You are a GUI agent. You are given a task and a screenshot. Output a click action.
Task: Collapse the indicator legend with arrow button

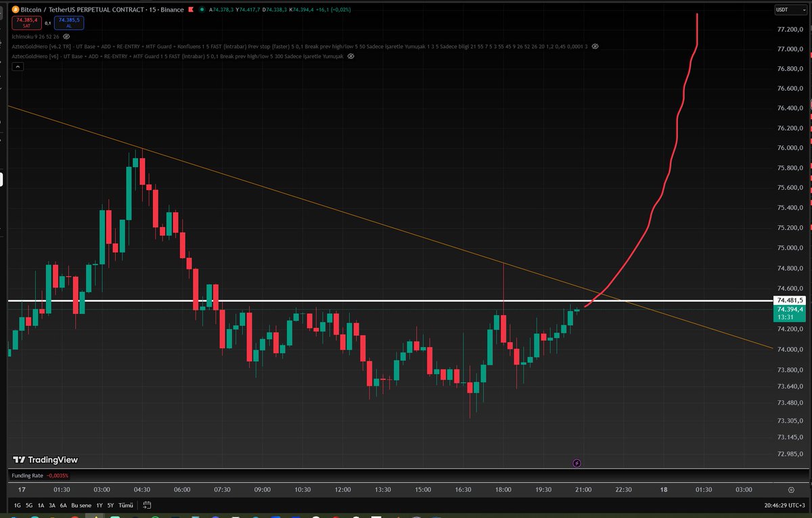(x=16, y=67)
